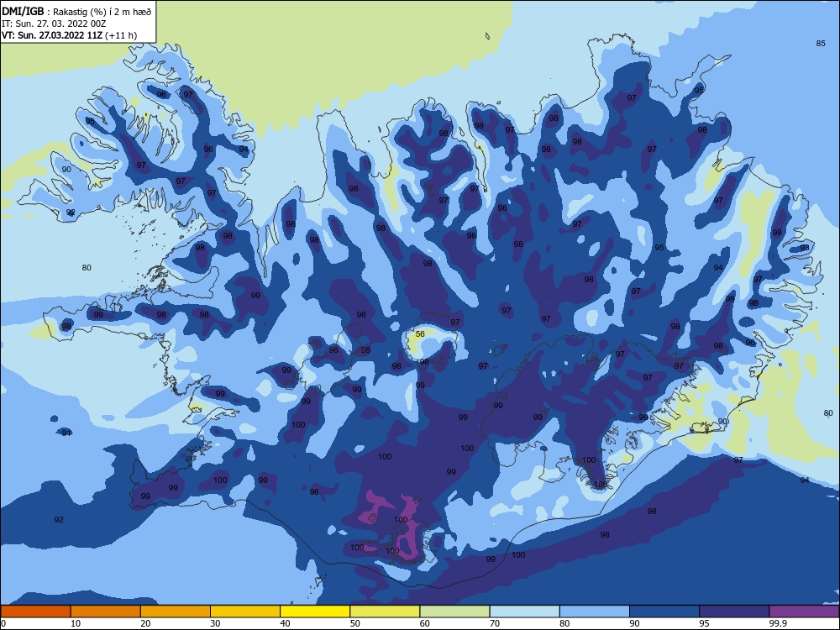840x630 pixels.
Task: Click the 50-60 pale yellow legend swatch
Action: click(385, 612)
